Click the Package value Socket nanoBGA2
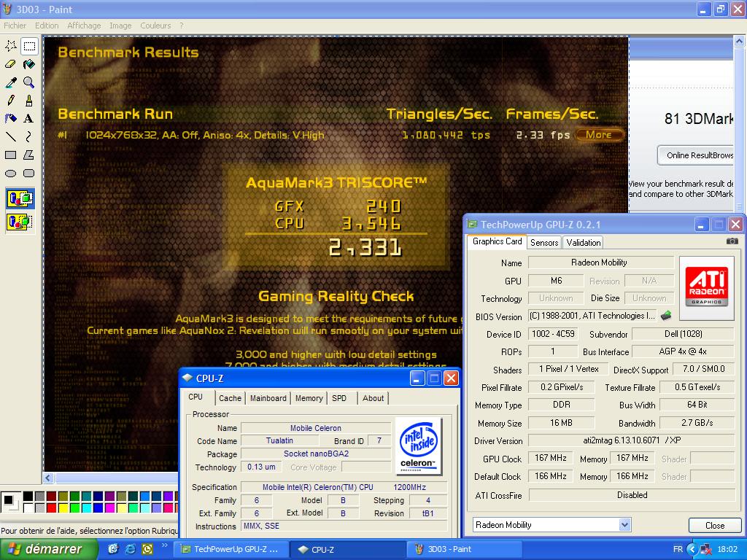 pyautogui.click(x=317, y=454)
